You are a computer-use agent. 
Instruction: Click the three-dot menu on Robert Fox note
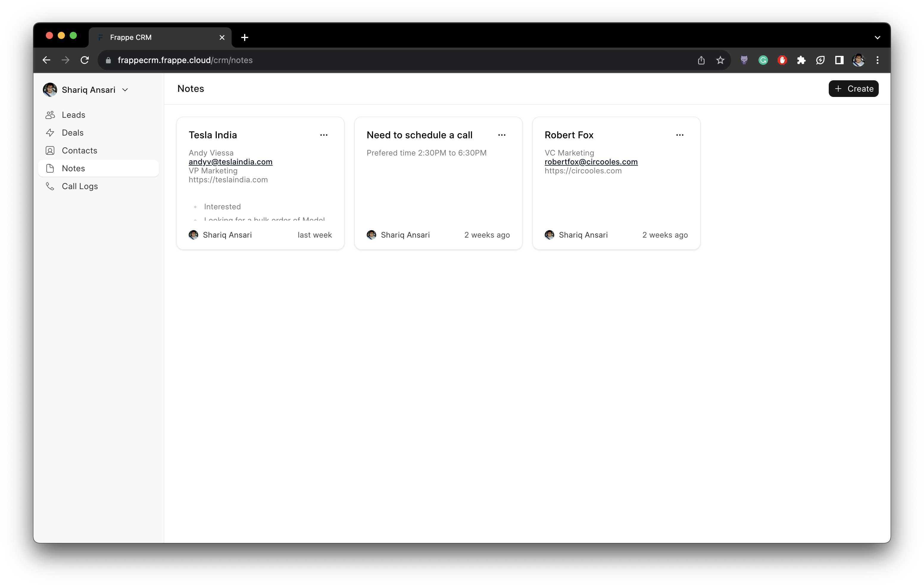pos(679,135)
